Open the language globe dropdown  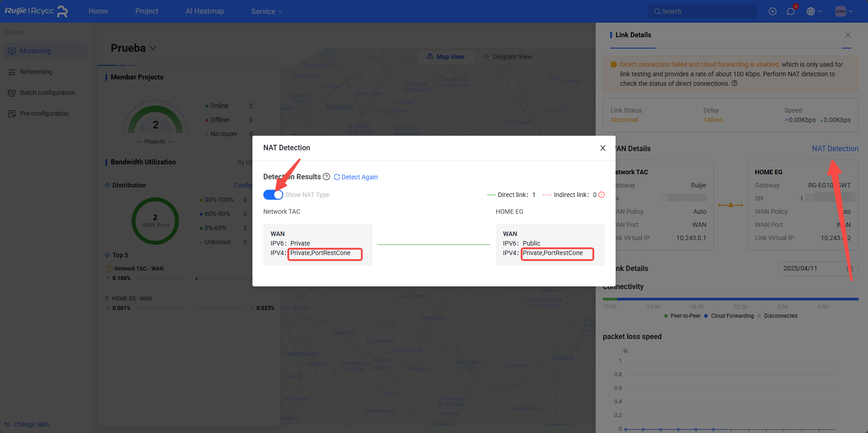(814, 11)
